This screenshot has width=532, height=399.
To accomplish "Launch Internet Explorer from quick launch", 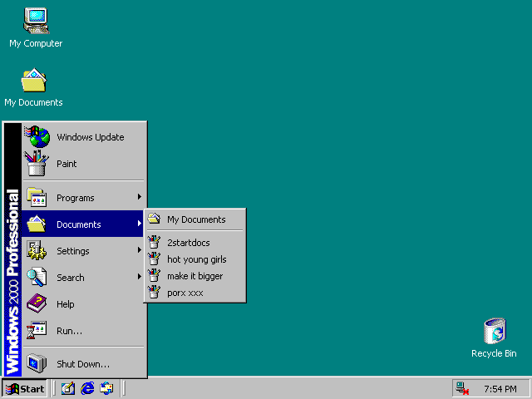I will coord(87,388).
